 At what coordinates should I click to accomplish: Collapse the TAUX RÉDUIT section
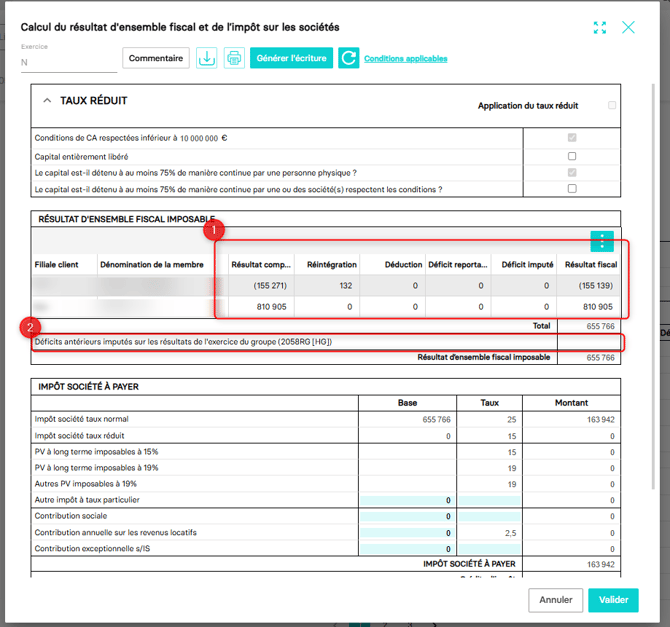46,101
